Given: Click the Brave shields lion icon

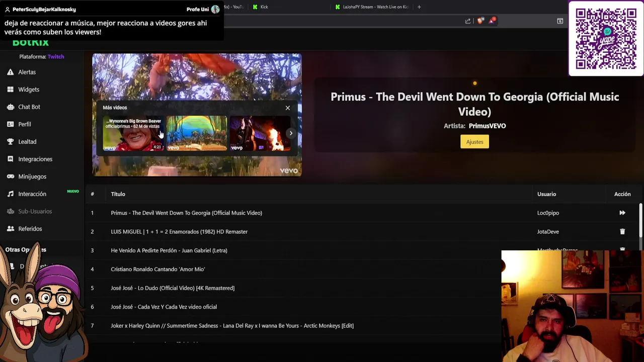Looking at the screenshot, I should [x=480, y=21].
